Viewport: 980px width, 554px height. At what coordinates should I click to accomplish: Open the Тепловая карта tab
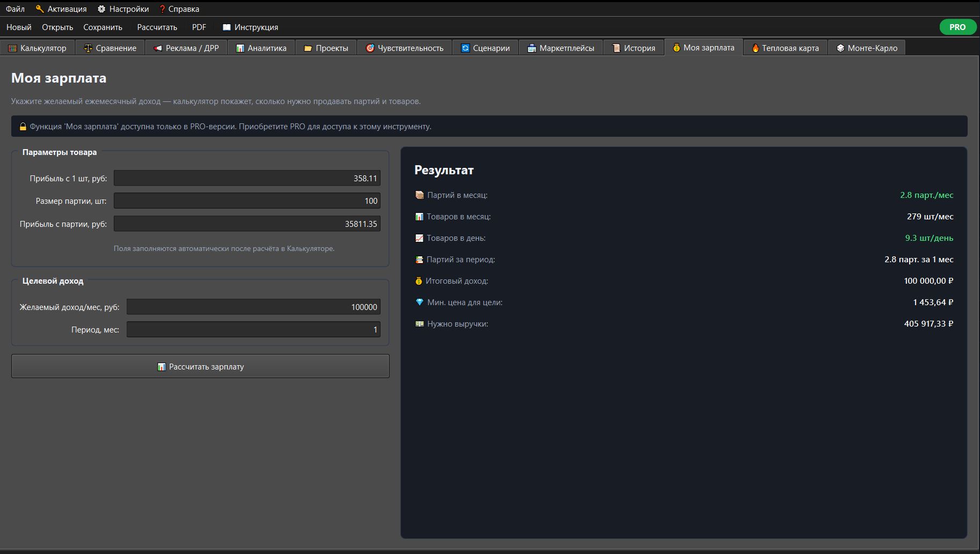(785, 48)
